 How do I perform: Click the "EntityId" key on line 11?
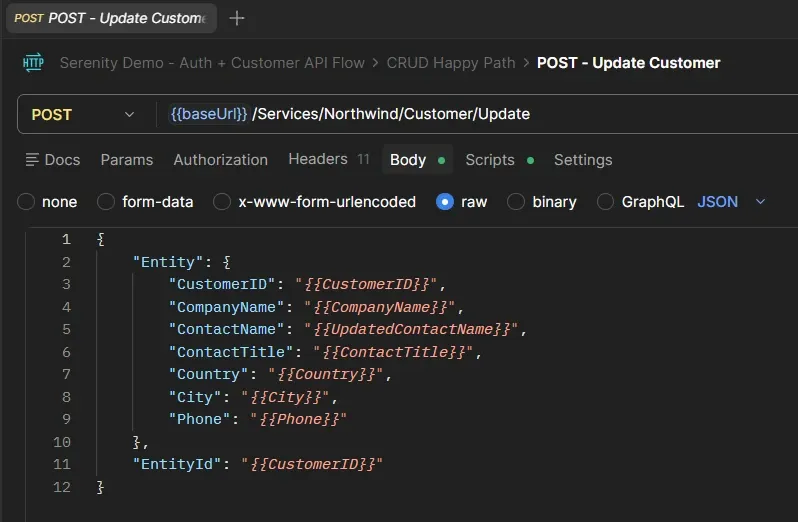177,464
